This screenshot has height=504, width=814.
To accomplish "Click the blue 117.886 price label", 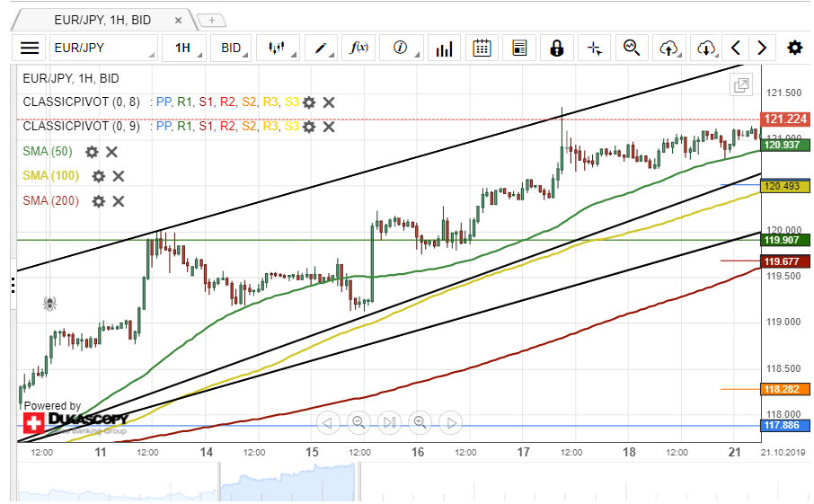I will tap(785, 425).
